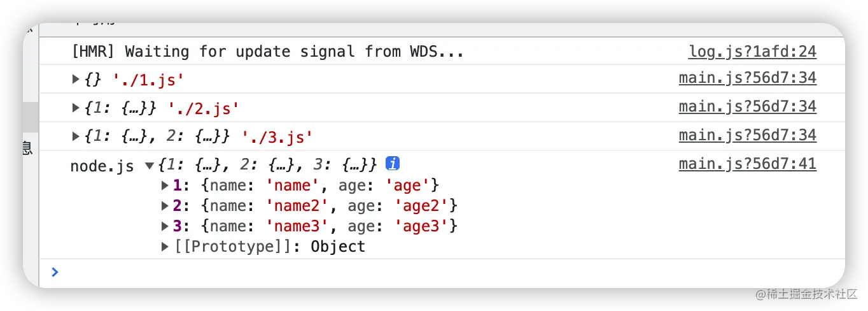Open main.js?56d7:34 link for './2.js'
The image size is (868, 311).
[x=748, y=106]
